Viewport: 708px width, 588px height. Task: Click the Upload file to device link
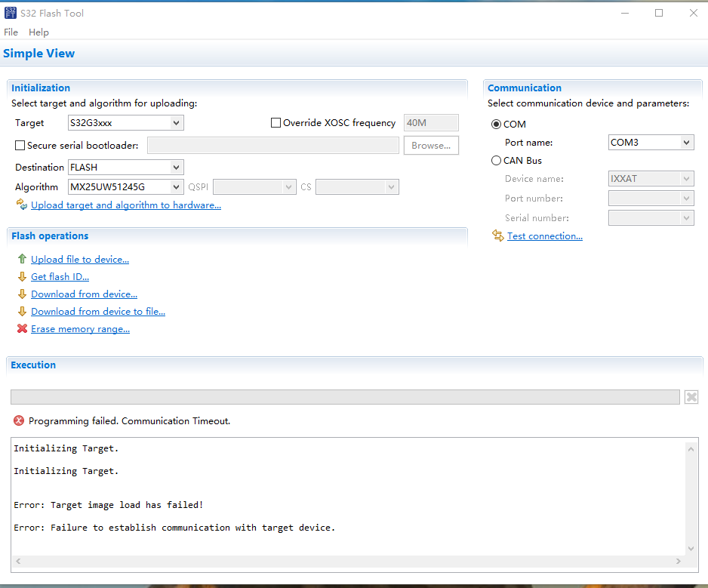(79, 259)
